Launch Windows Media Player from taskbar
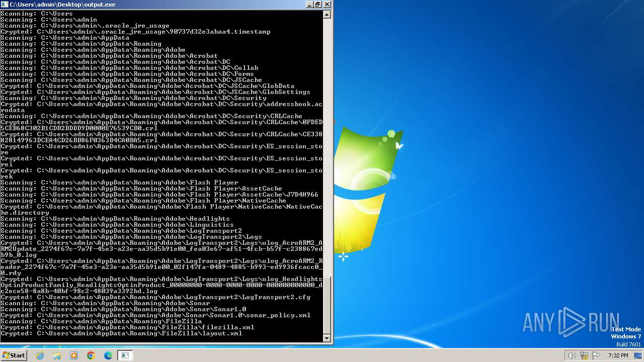Screen dimensions: 644x362 tap(74, 355)
